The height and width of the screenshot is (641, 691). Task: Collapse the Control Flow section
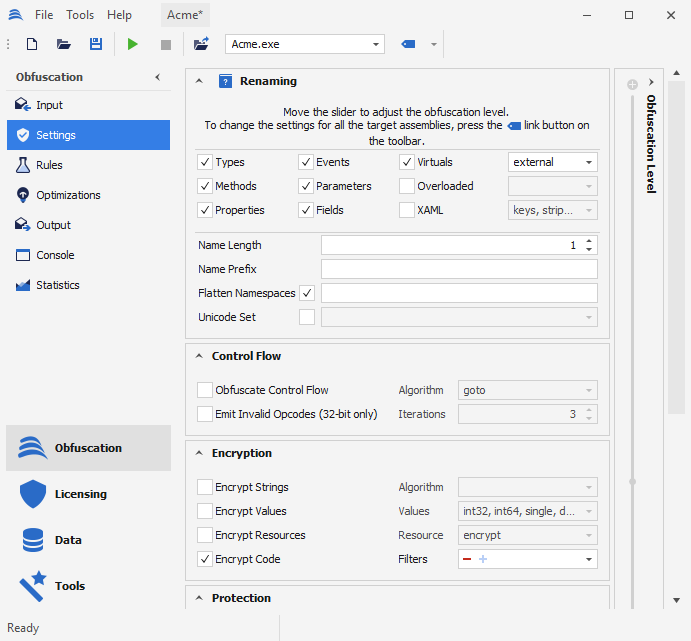click(x=198, y=356)
